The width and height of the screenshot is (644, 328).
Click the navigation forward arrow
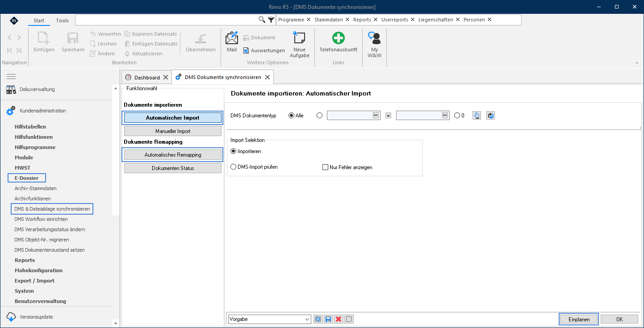[x=19, y=37]
